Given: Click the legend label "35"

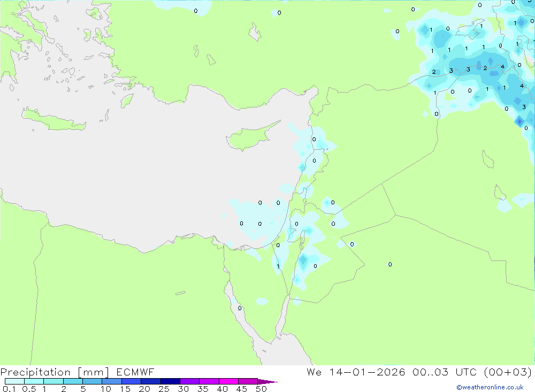Looking at the screenshot, I should (x=203, y=389).
